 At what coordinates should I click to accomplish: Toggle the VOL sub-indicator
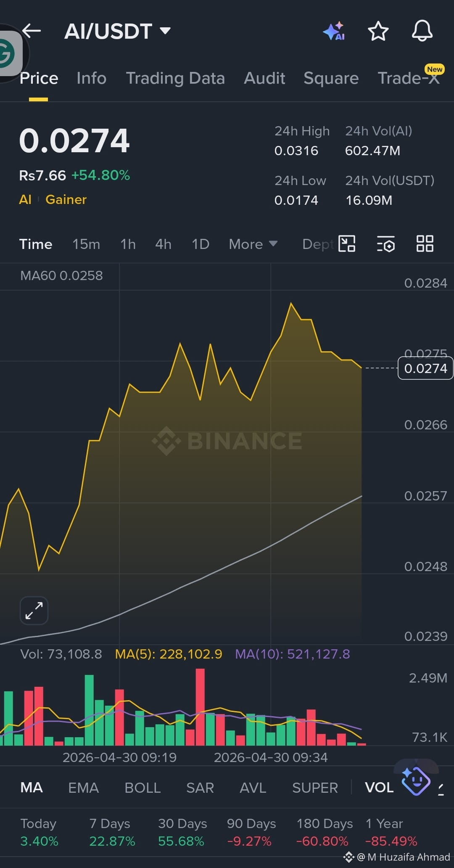[x=379, y=788]
